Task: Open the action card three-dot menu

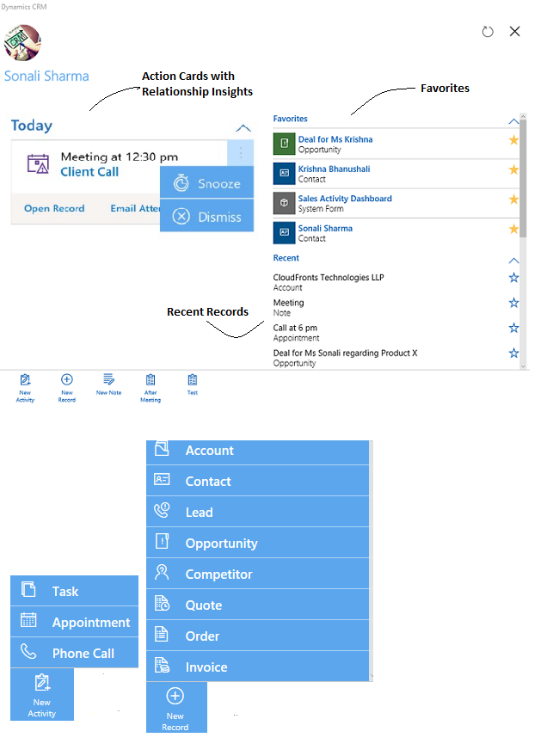Action: pos(240,153)
